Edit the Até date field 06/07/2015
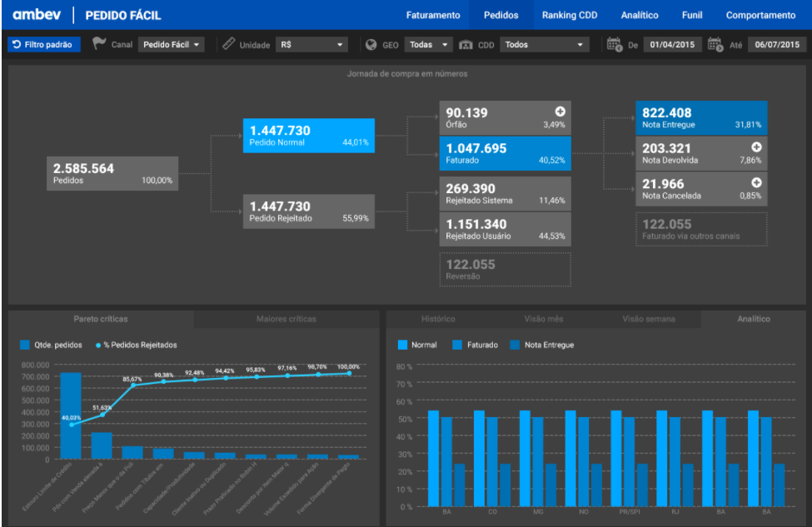The image size is (812, 527). pyautogui.click(x=777, y=44)
